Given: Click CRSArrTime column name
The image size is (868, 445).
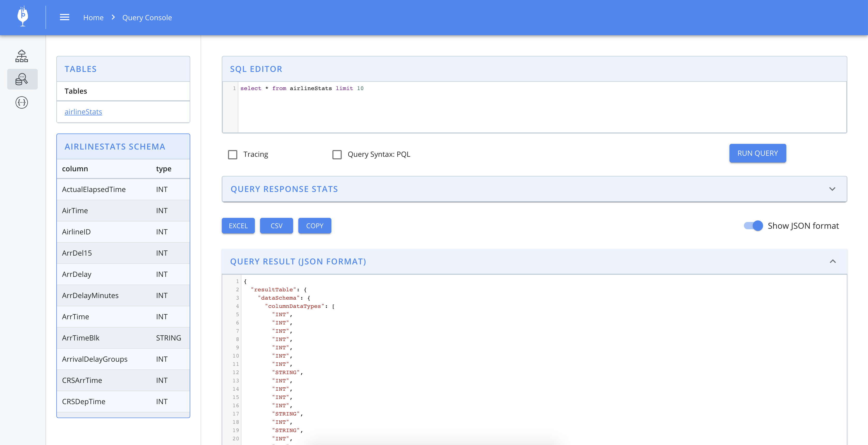Looking at the screenshot, I should (x=82, y=380).
